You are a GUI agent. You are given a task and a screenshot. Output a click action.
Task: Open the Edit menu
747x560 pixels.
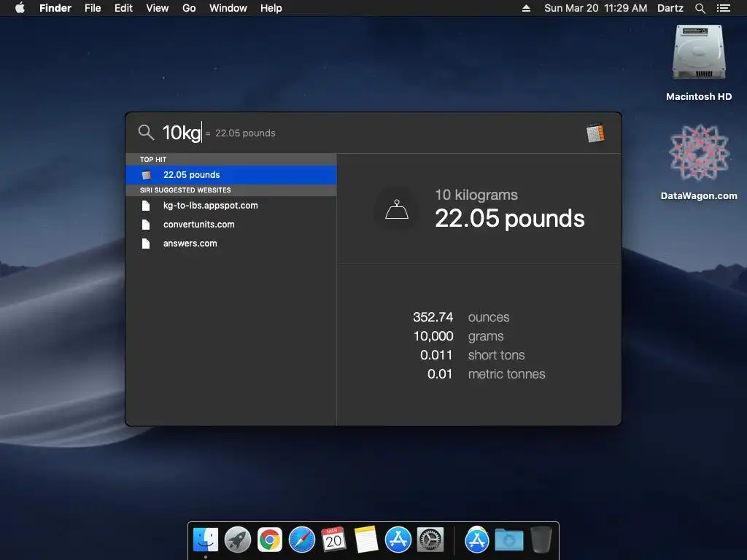pyautogui.click(x=123, y=8)
